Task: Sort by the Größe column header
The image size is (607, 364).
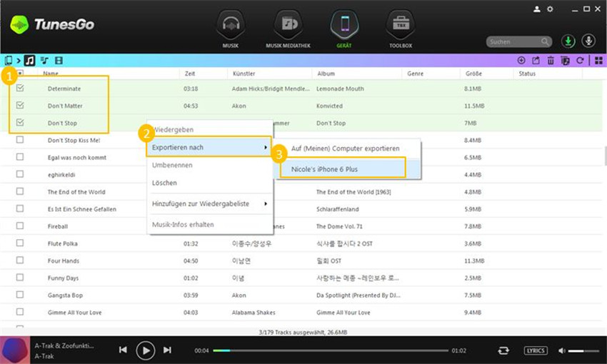Action: pos(473,74)
